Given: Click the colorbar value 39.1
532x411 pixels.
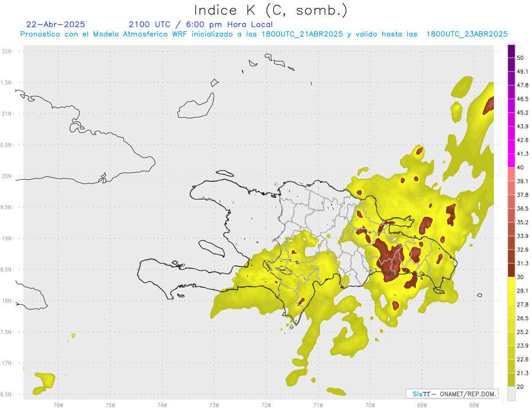Looking at the screenshot, I should pos(523,181).
